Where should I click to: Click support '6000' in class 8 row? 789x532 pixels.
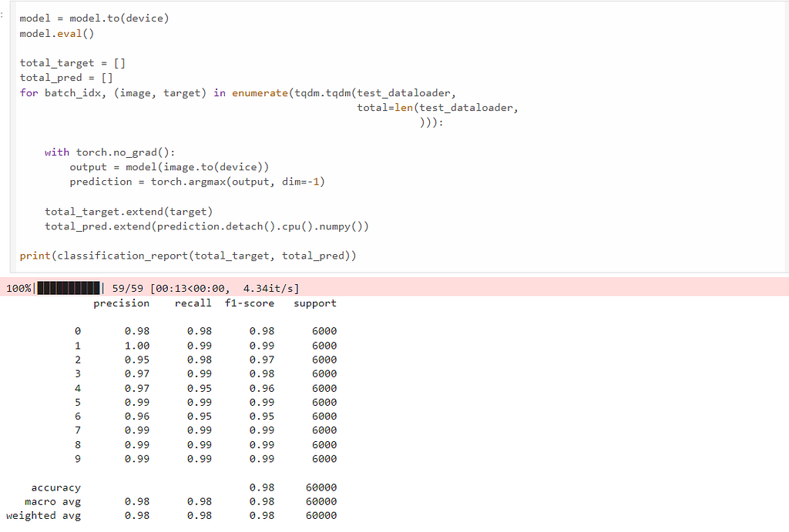pyautogui.click(x=324, y=444)
